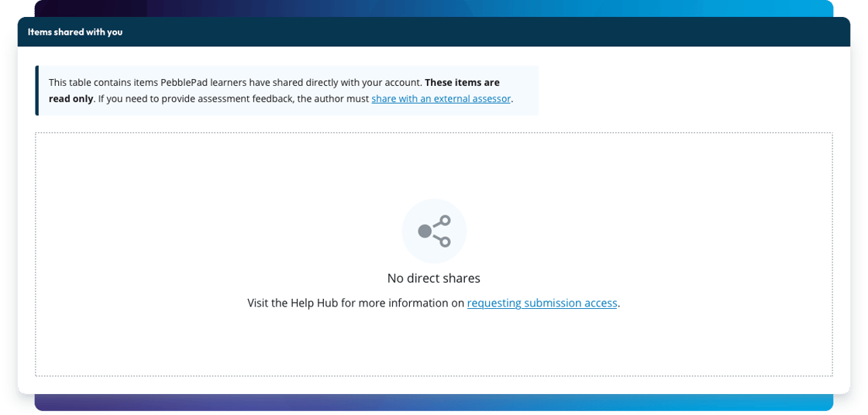This screenshot has width=868, height=415.
Task: Follow the 'requesting submission access' link
Action: (542, 304)
